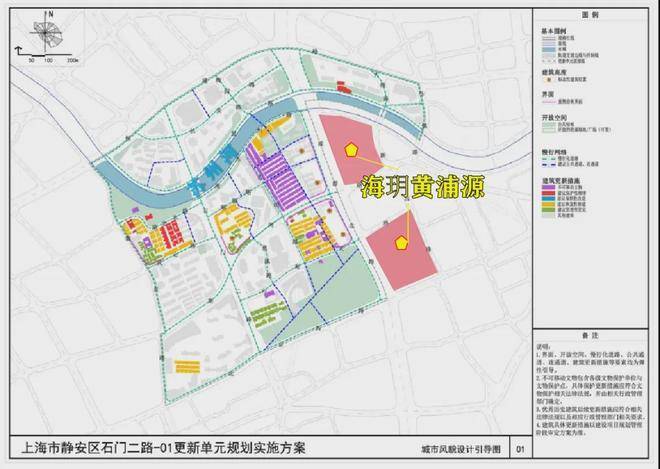Viewport: 660px width, 469px height.
Task: Select the lower pink land parcel
Action: coord(401,251)
